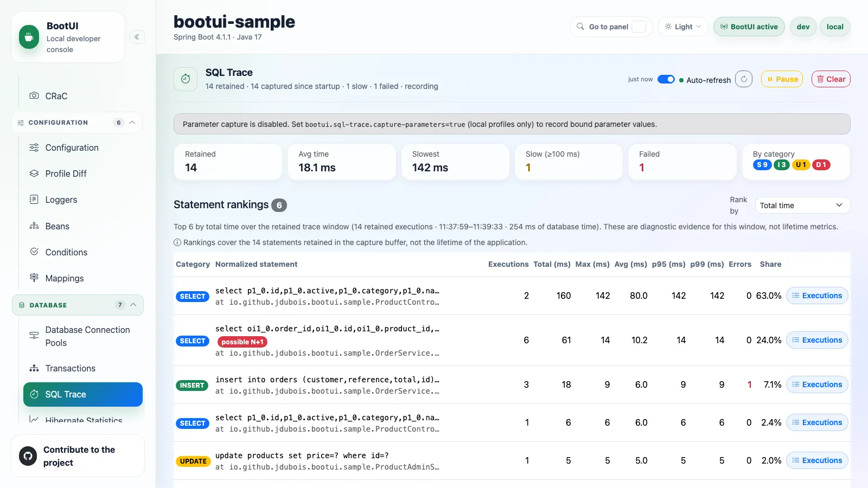The width and height of the screenshot is (868, 488).
Task: Click the I 3 insert category badge
Action: coord(782,165)
